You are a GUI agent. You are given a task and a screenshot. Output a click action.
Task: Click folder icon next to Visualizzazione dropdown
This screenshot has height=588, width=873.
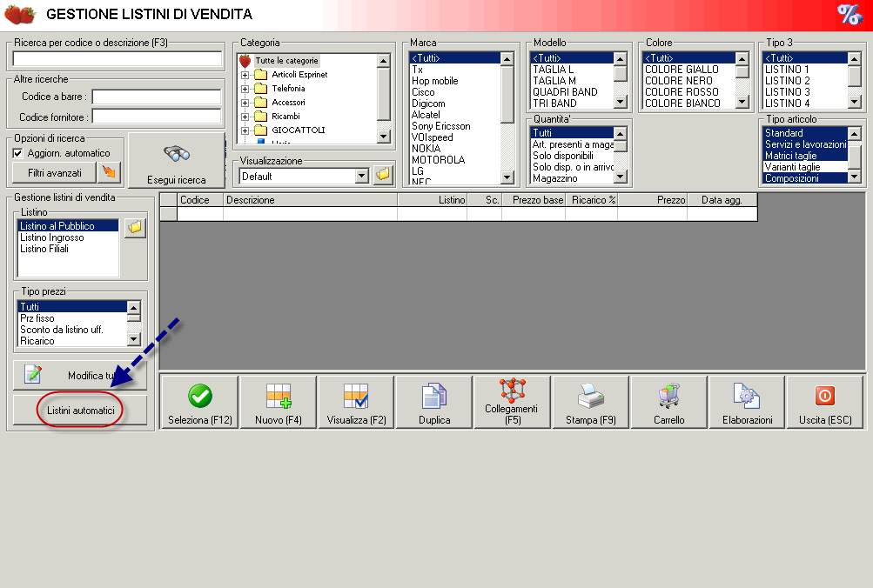(383, 176)
